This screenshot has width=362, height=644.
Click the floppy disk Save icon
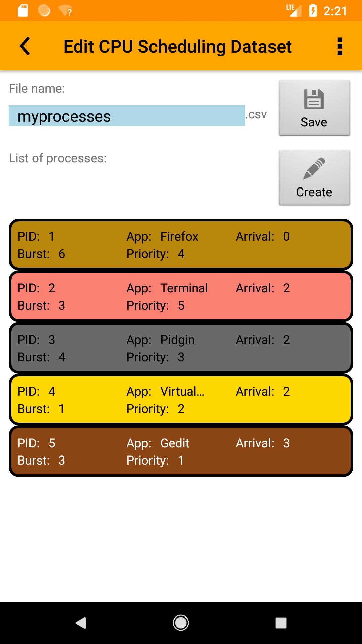pyautogui.click(x=314, y=99)
